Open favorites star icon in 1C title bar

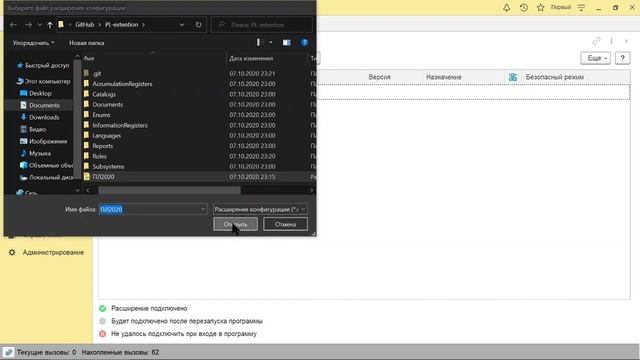[x=540, y=7]
